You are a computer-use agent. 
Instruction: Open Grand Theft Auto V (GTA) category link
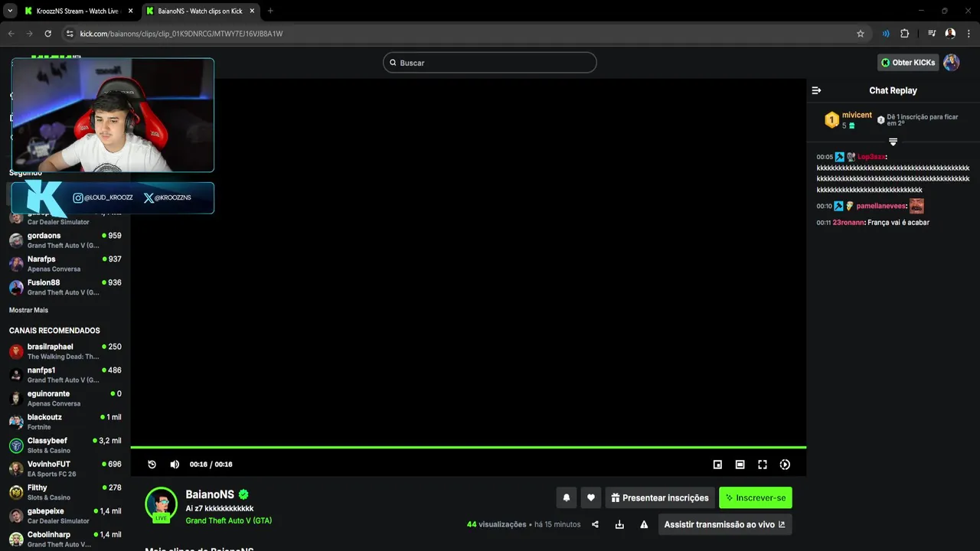[228, 520]
